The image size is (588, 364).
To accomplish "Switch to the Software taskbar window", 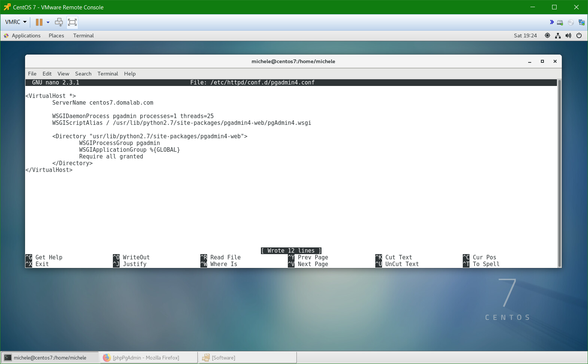I will pyautogui.click(x=248, y=358).
